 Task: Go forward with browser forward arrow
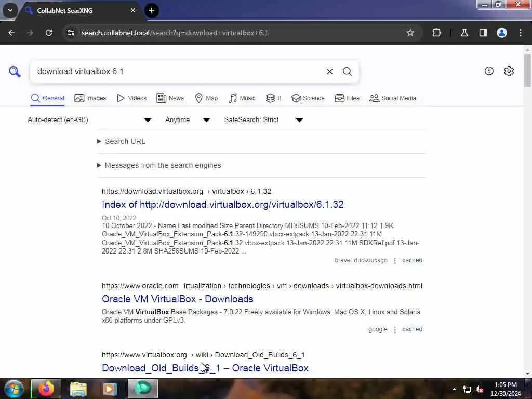(30, 33)
